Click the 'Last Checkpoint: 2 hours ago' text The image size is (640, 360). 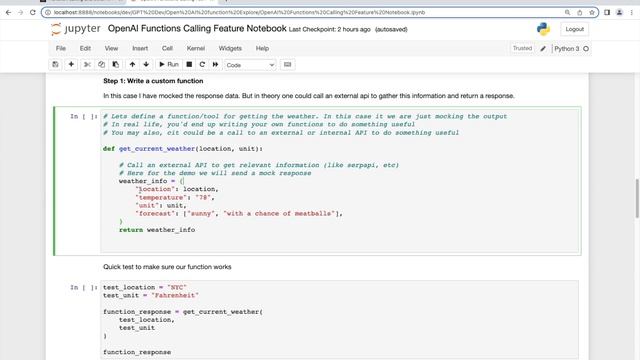pos(330,29)
